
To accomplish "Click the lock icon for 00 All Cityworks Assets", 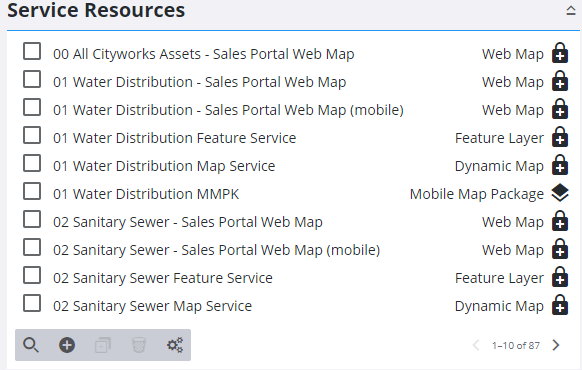I will click(x=560, y=53).
